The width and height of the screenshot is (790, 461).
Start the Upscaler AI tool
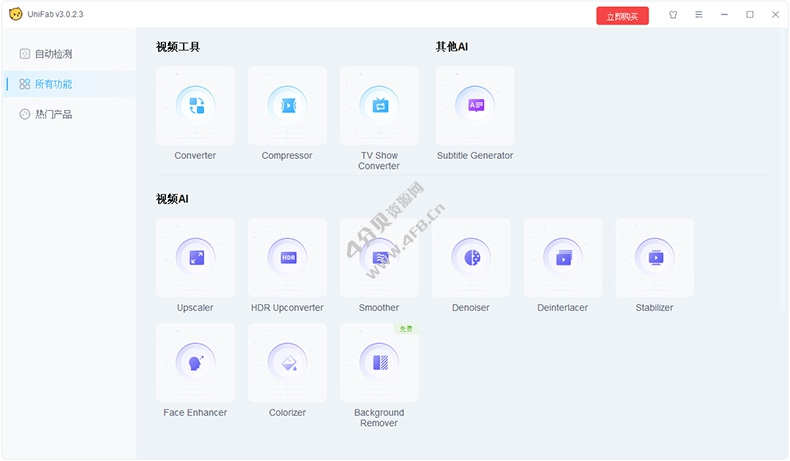pos(196,257)
